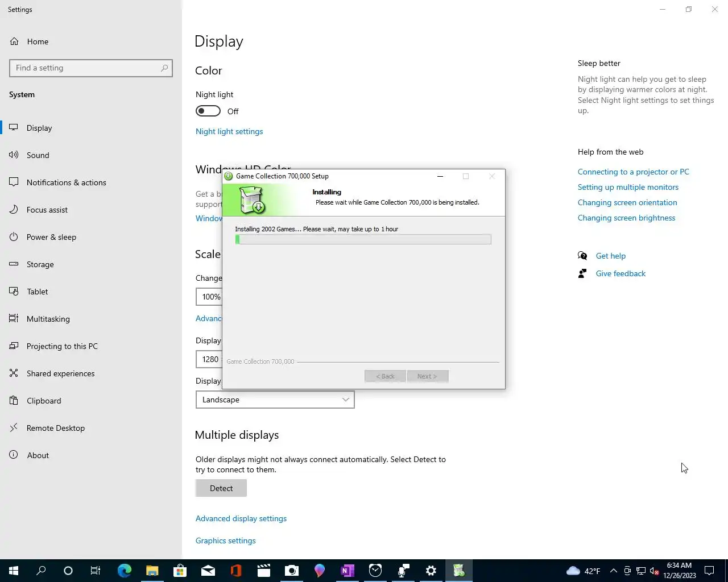Open Graphics settings link
Viewport: 728px width, 582px height.
point(226,541)
